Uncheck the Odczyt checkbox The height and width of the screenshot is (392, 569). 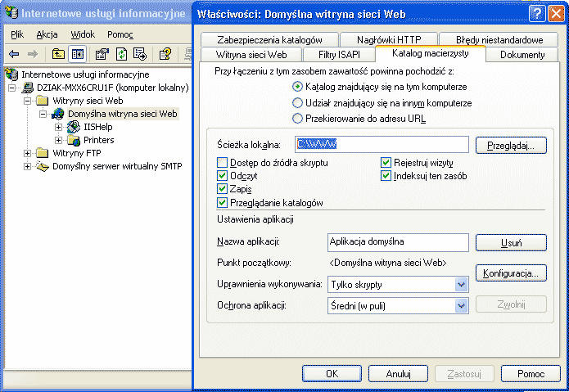[x=222, y=176]
